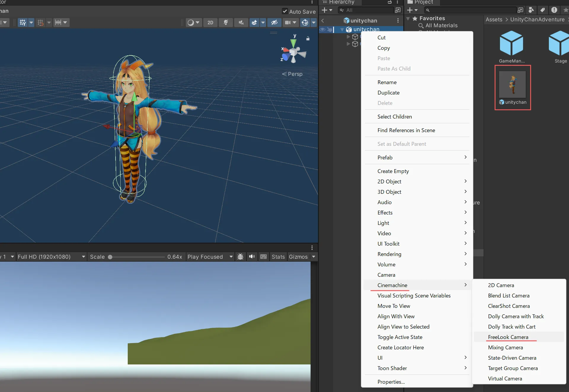The height and width of the screenshot is (392, 569).
Task: Open effects options dropdown arrow
Action: (x=263, y=23)
